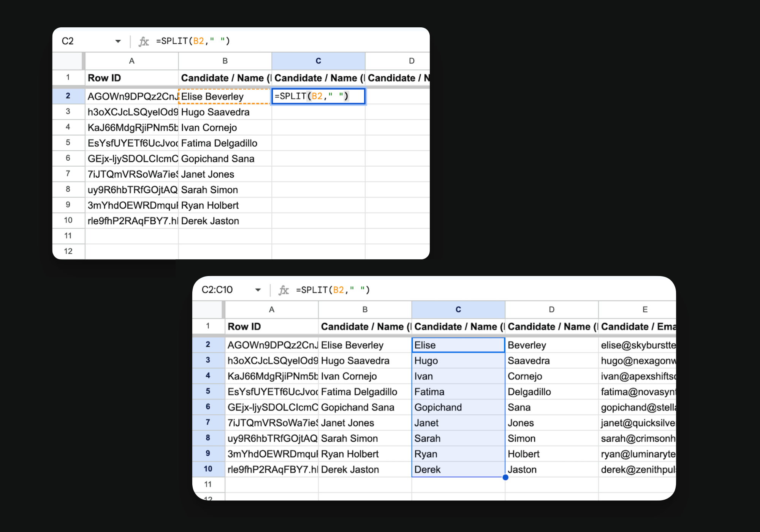
Task: Click cell 'Cornejo' in bottom sheet column D
Action: click(x=552, y=376)
